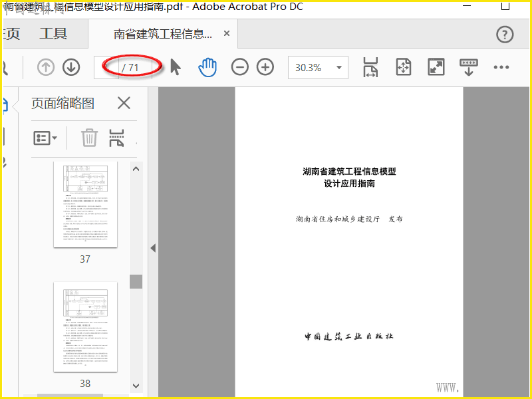This screenshot has height=399, width=532.
Task: Fit one full page in view
Action: coord(404,67)
